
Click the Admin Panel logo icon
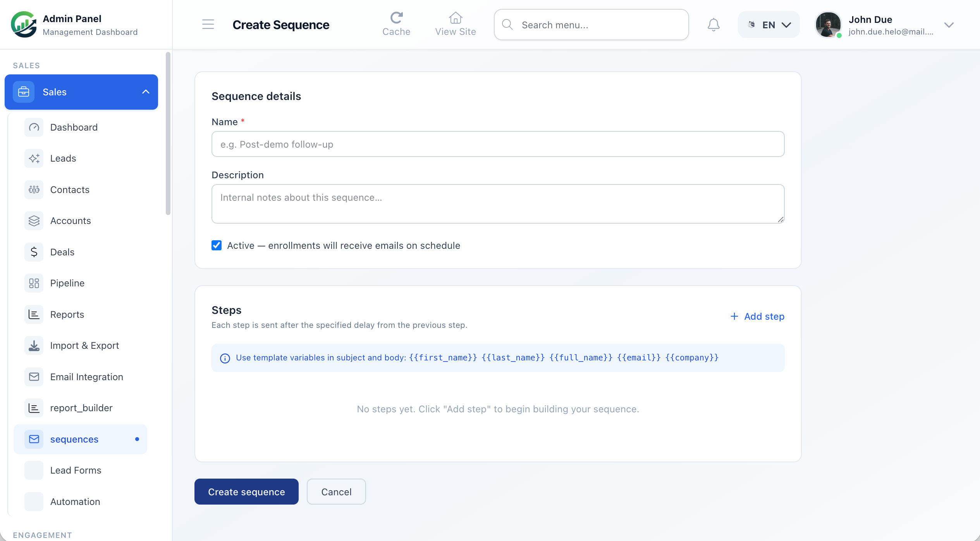pos(24,24)
